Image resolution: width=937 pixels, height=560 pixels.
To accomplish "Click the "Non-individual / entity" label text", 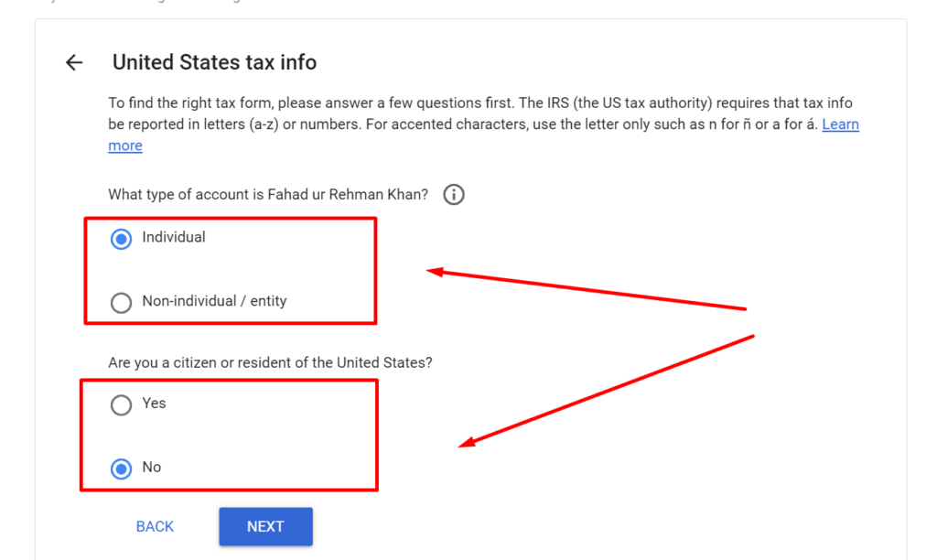I will click(x=214, y=301).
